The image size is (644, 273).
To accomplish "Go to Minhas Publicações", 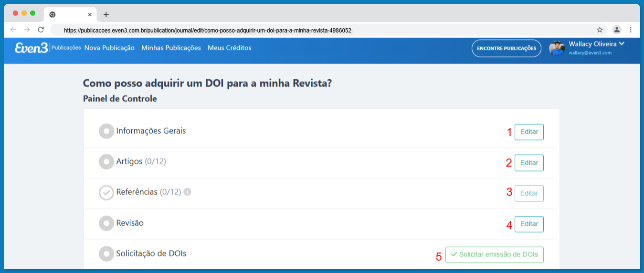I will pyautogui.click(x=171, y=48).
